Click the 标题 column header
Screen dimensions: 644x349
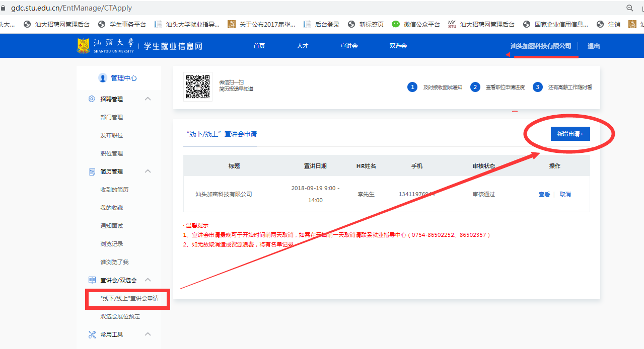pos(234,166)
